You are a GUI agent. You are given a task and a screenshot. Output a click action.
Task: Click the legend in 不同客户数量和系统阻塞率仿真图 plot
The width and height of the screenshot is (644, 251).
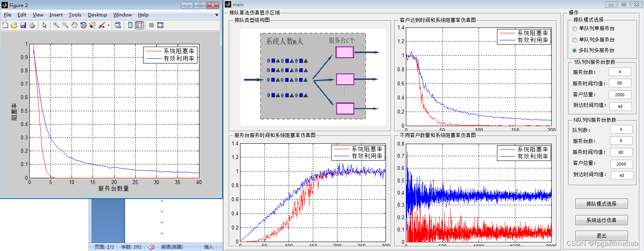click(x=524, y=153)
